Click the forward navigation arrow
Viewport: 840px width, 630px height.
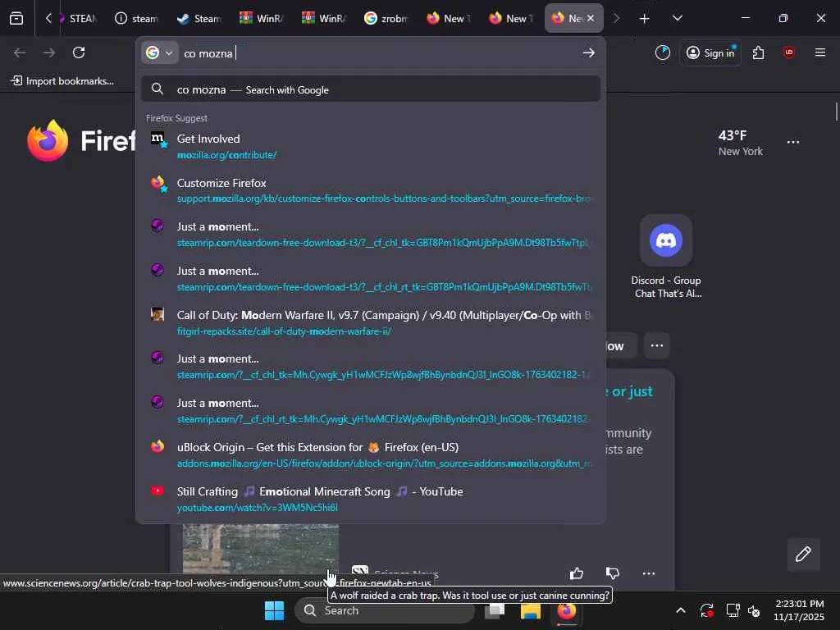(x=48, y=52)
